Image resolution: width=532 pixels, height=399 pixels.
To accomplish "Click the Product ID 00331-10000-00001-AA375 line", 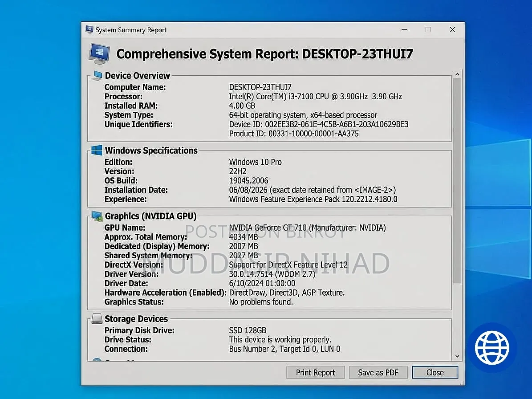I will point(294,134).
